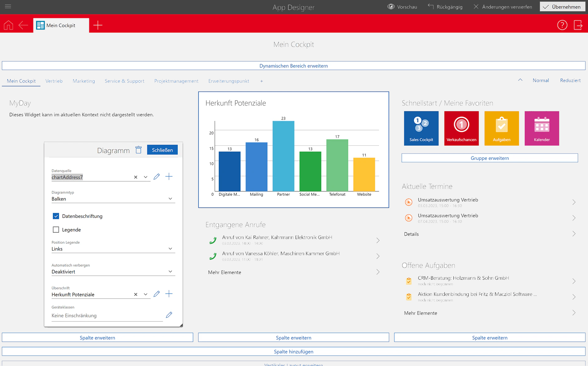This screenshot has width=588, height=366.
Task: Delete the Diagramm widget via trash icon
Action: (x=138, y=150)
